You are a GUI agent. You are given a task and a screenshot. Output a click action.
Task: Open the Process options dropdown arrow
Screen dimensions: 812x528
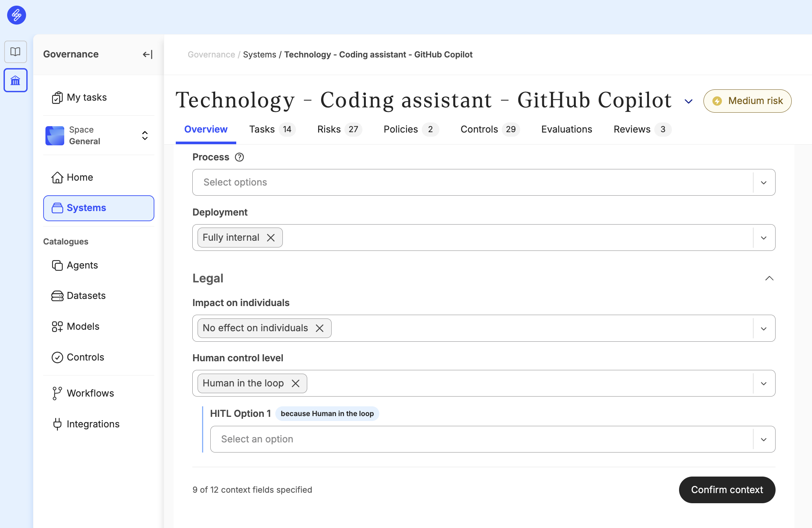tap(764, 183)
